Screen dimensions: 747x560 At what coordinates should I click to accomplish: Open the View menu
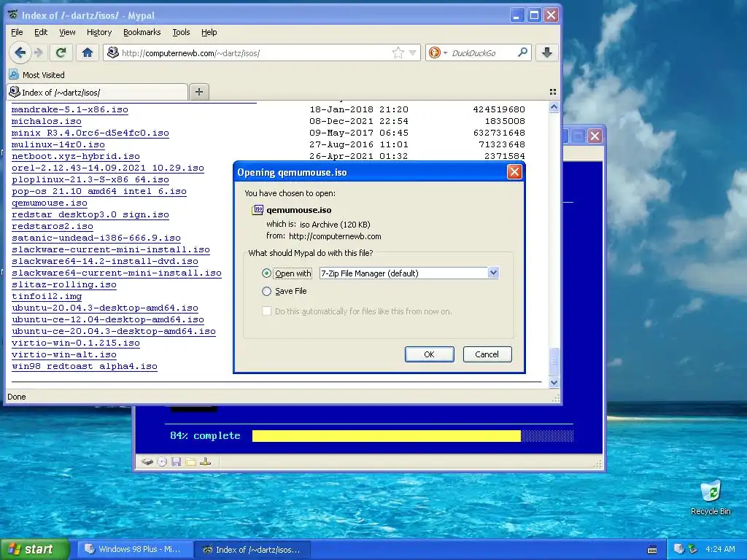67,32
